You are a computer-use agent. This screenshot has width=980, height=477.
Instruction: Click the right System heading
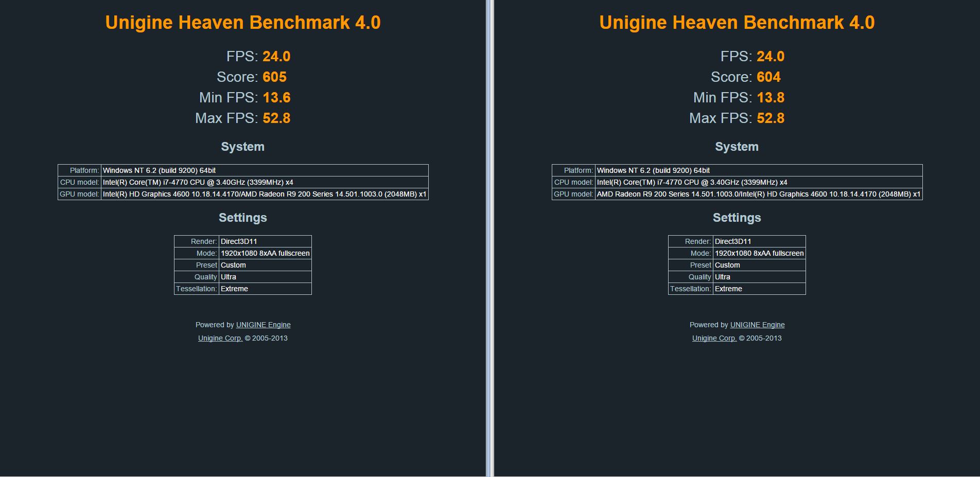click(x=737, y=147)
